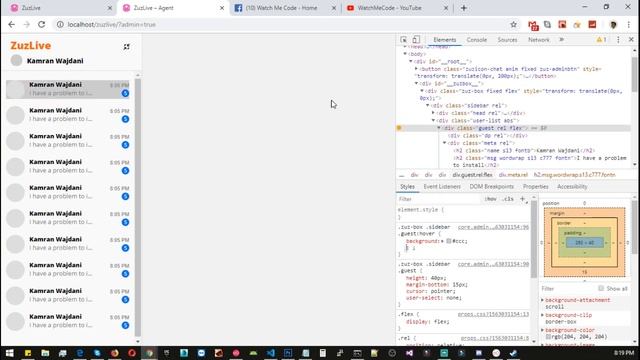Switch to the first ZuzLive browser tab
This screenshot has width=640, height=360.
coord(60,8)
